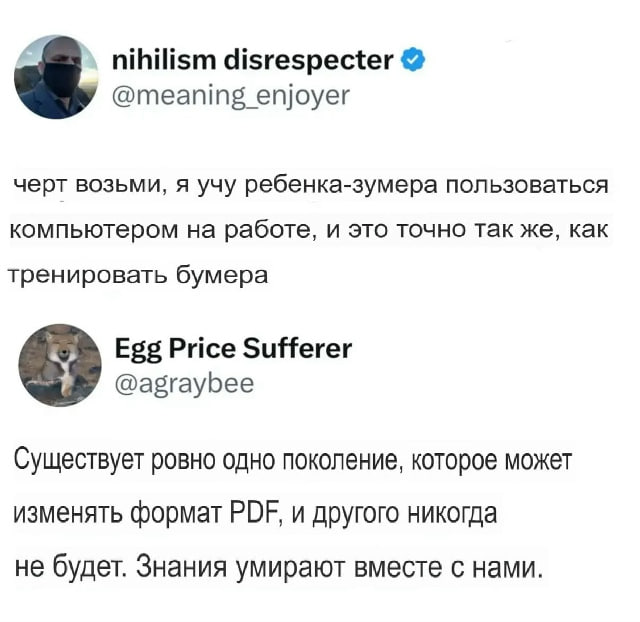
Task: Click the word "Sufferer" in the second name
Action: coord(297,349)
